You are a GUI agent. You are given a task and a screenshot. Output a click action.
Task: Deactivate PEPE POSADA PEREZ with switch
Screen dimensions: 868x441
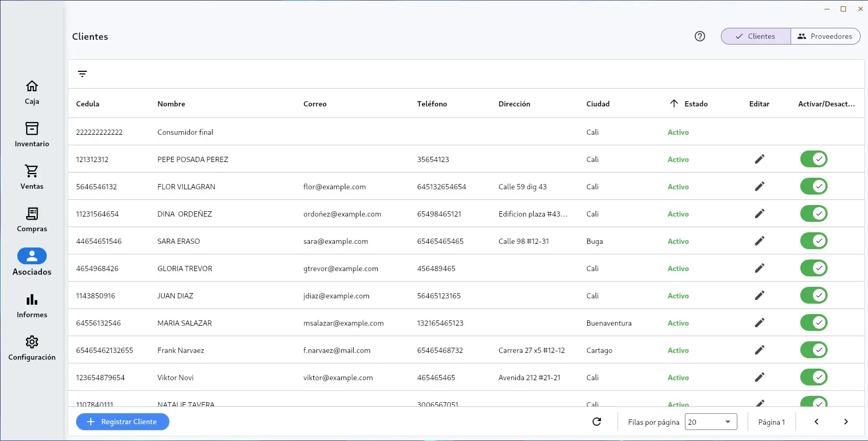pos(813,159)
